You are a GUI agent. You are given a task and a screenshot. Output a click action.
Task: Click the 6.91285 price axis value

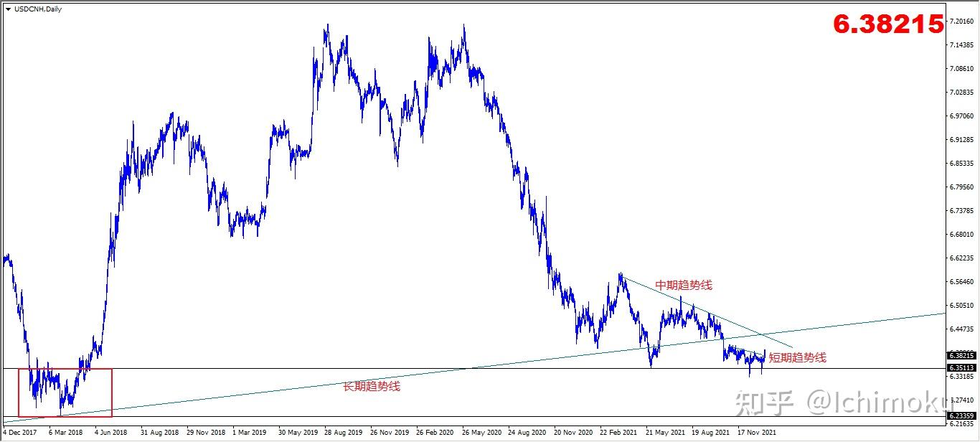click(961, 140)
